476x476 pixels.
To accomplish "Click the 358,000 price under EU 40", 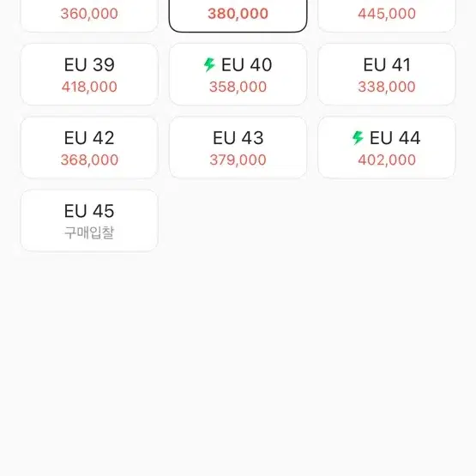I will (x=238, y=87).
